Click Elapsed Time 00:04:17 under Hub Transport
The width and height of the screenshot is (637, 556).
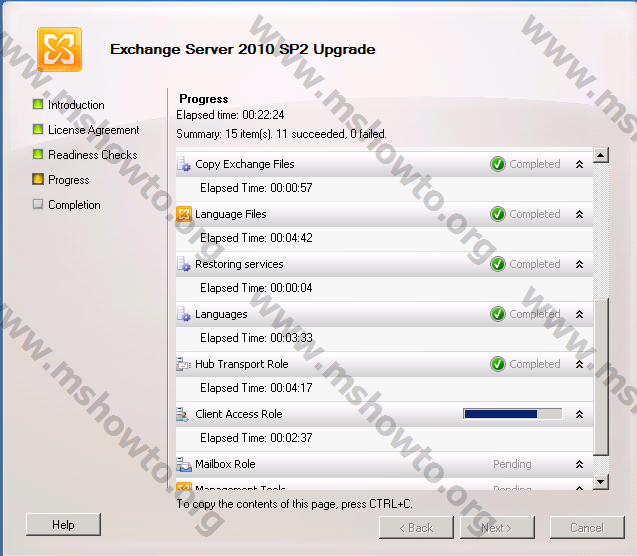coord(256,388)
